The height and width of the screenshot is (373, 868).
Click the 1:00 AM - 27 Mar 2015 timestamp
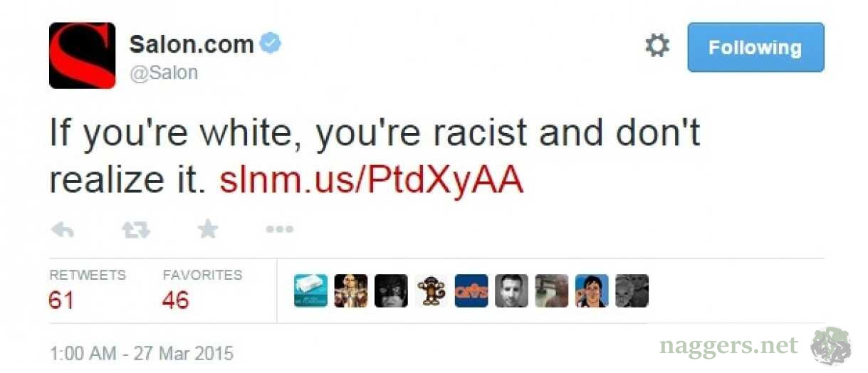pyautogui.click(x=141, y=353)
